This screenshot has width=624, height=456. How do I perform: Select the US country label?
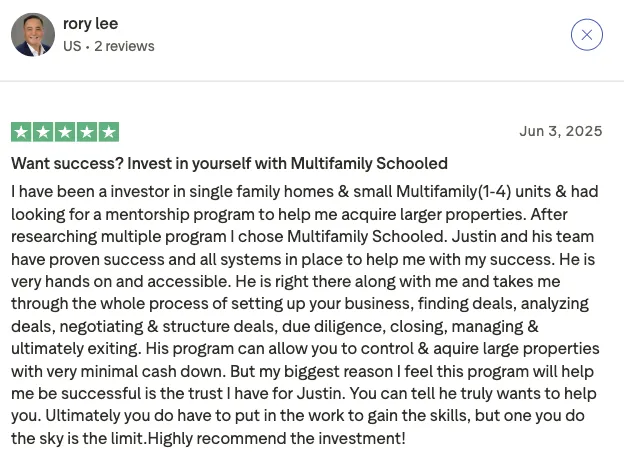point(72,46)
